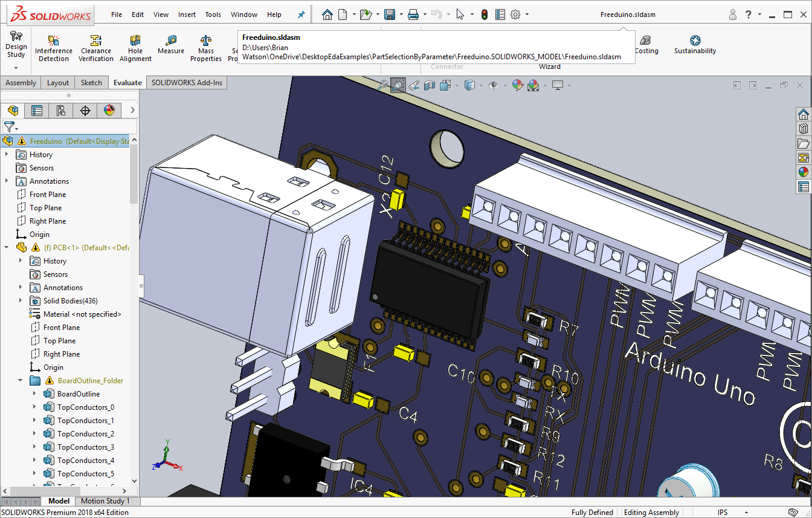This screenshot has width=812, height=518.
Task: Open the Design Study dropdown
Action: [x=16, y=68]
